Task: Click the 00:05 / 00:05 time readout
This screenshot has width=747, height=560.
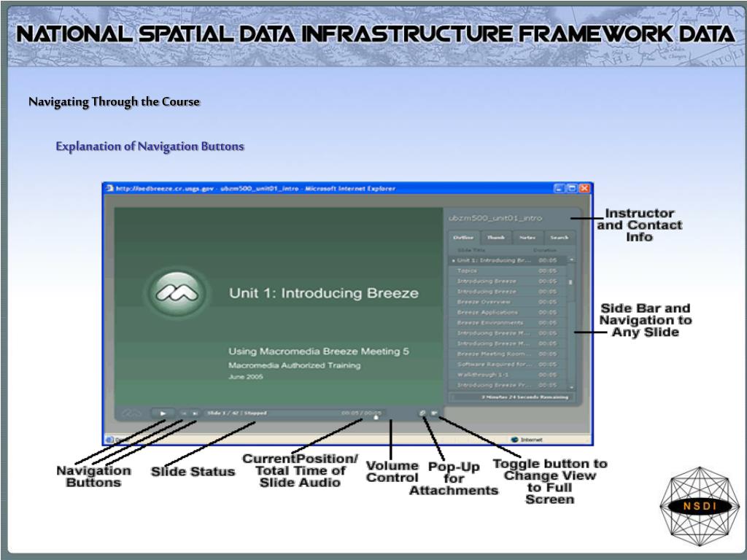Action: point(361,413)
